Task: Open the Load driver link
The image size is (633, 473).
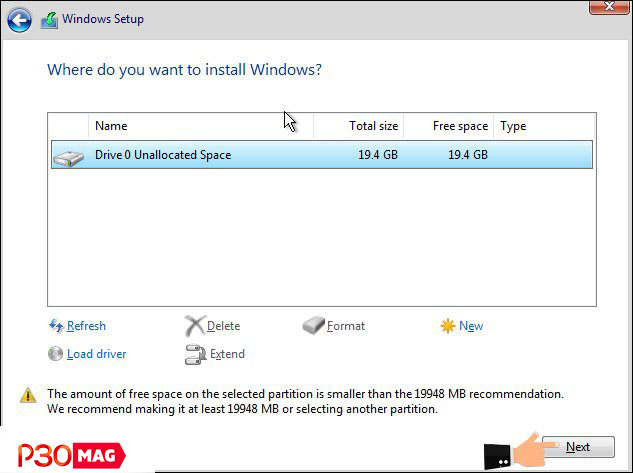Action: pyautogui.click(x=96, y=354)
